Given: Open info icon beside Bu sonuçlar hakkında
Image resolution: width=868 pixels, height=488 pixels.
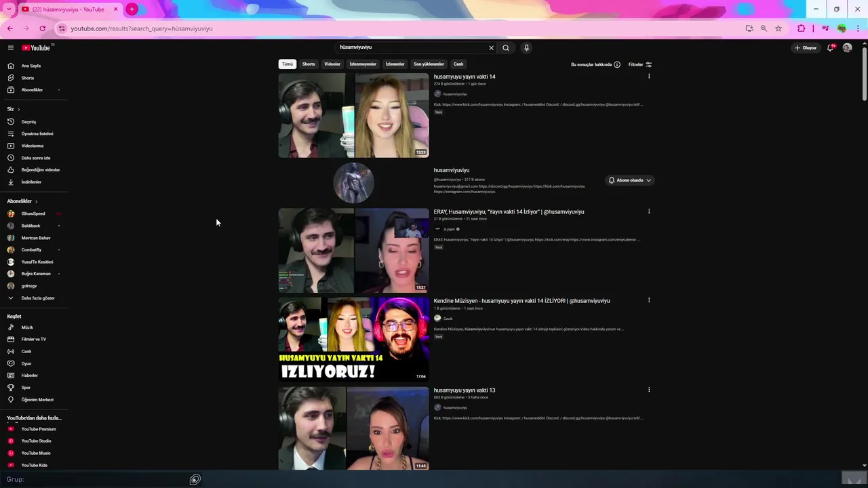Looking at the screenshot, I should (617, 64).
